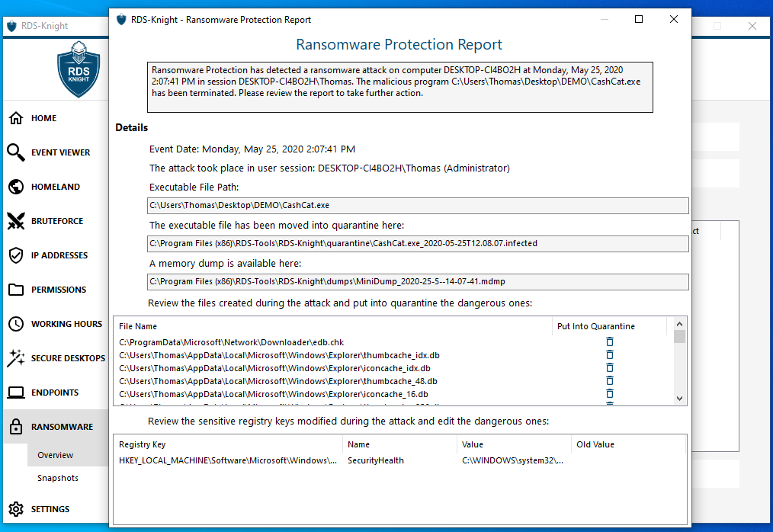The height and width of the screenshot is (532, 773).
Task: Close the Ransomware Protection Report window
Action: (x=674, y=19)
